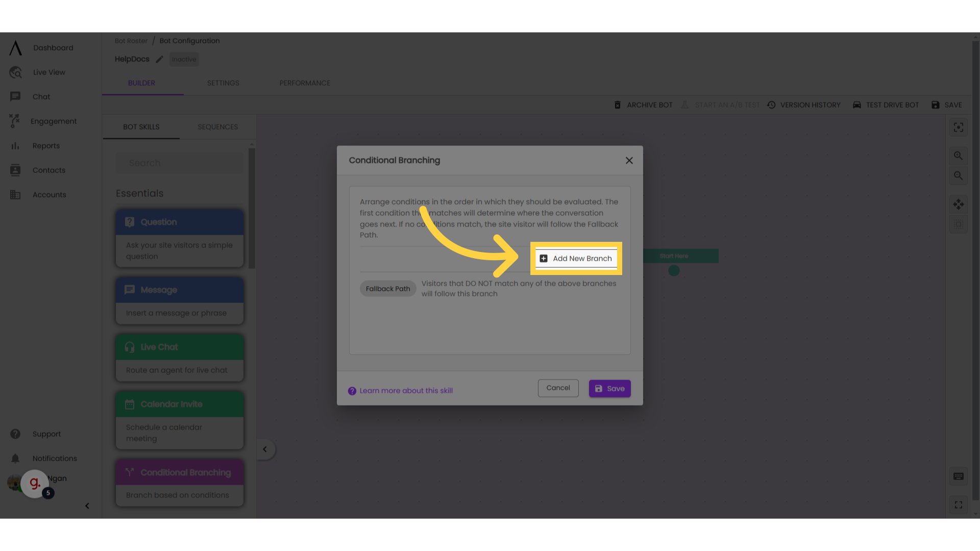Open the SETTINGS tab
This screenshot has width=980, height=551.
pos(223,83)
